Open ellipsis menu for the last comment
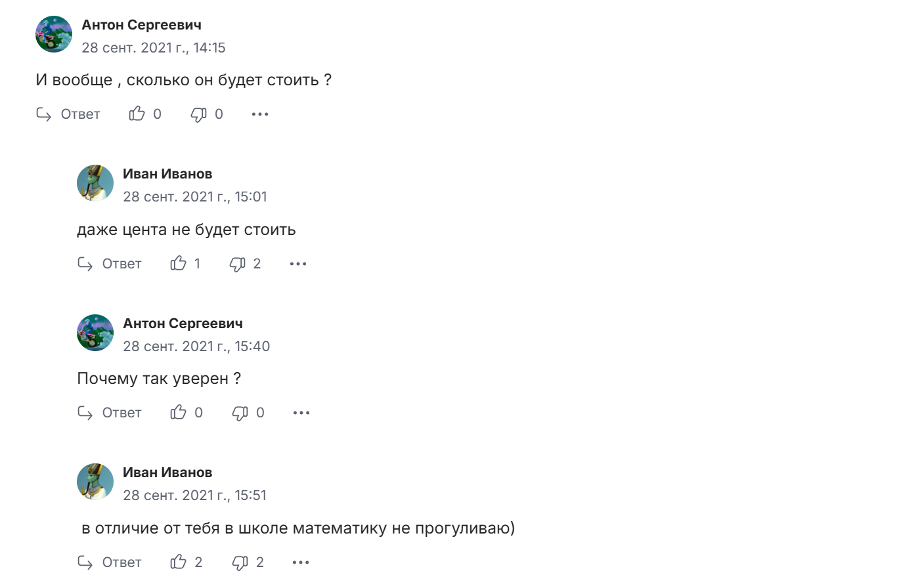903x588 pixels. [301, 562]
